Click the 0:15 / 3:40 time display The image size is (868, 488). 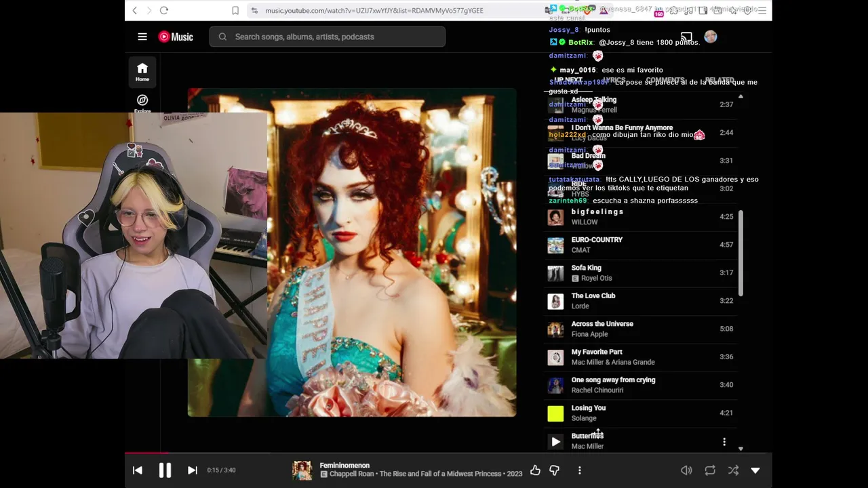click(222, 470)
